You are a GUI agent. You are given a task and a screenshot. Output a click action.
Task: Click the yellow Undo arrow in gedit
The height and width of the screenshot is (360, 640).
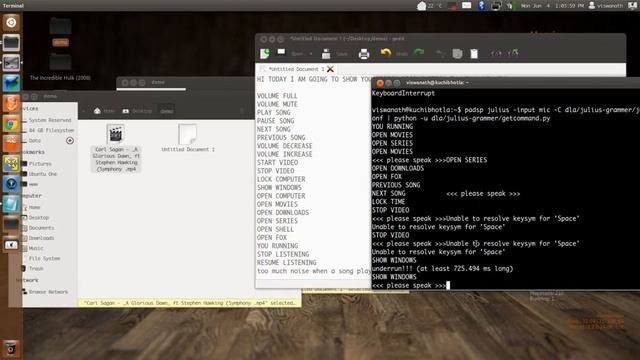point(386,53)
